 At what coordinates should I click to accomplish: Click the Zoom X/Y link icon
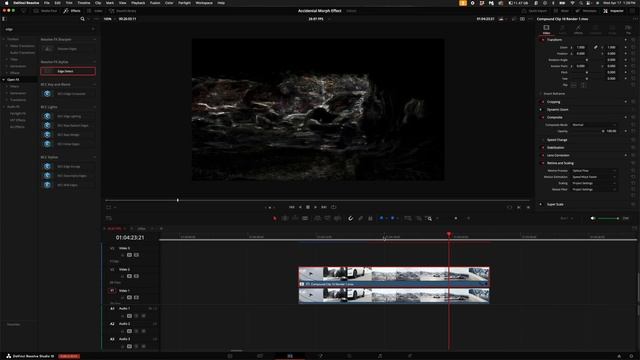[x=596, y=47]
